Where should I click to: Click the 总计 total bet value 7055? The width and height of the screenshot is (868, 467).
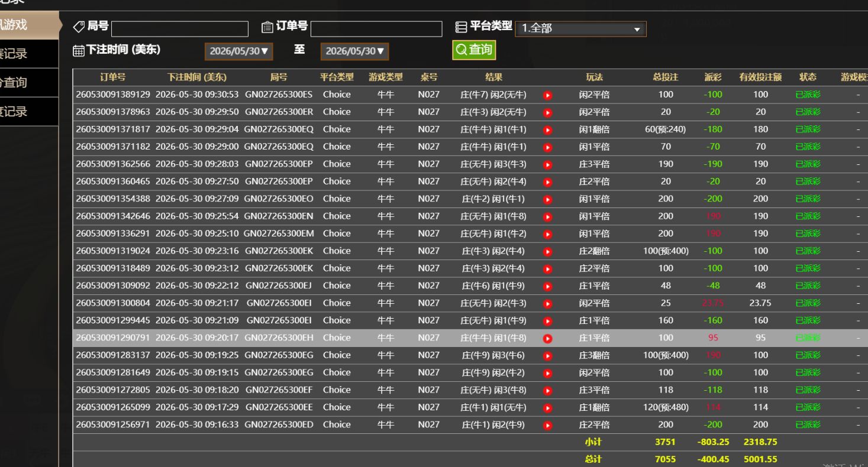(666, 459)
